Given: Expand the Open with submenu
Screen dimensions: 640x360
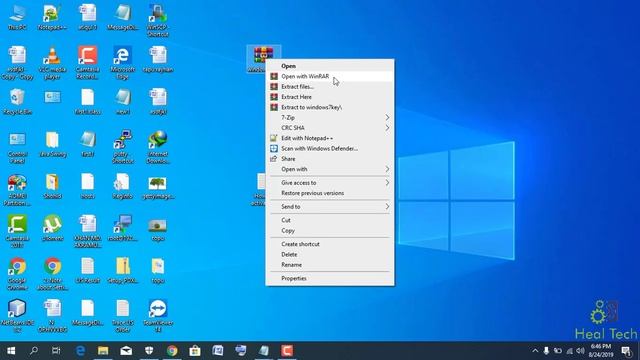Looking at the screenshot, I should 330,169.
